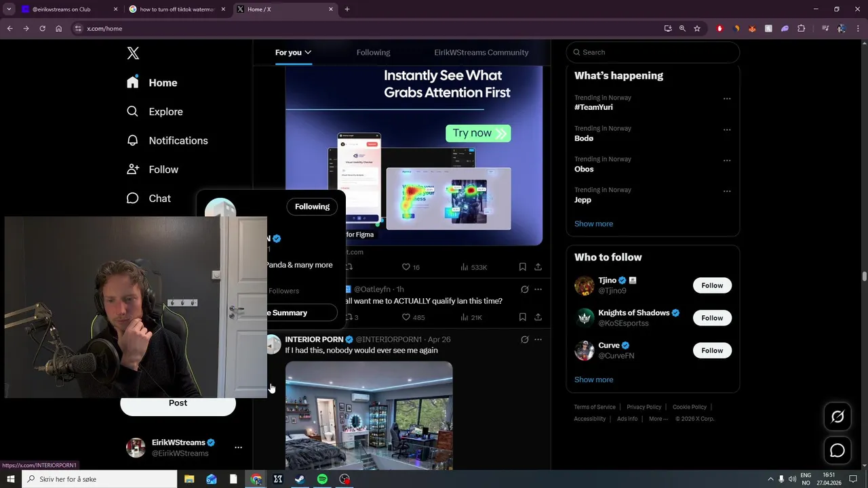The height and width of the screenshot is (488, 868).
Task: Click the page vertical scrollbar thumb
Action: point(864,276)
